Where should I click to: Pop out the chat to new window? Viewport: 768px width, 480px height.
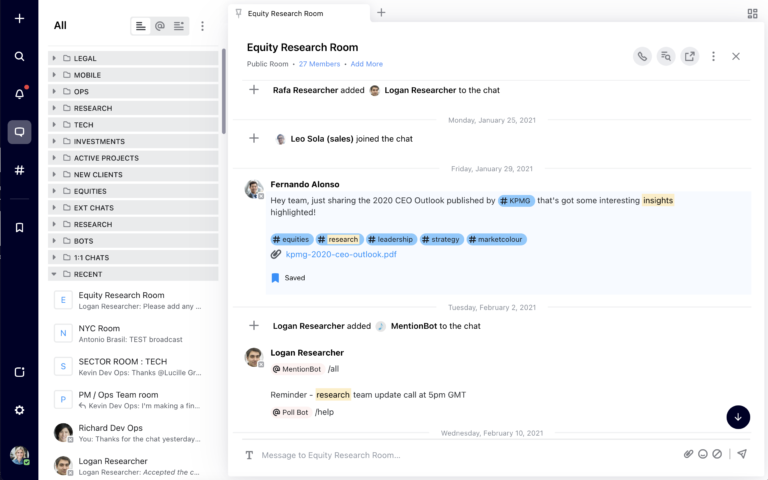point(690,56)
